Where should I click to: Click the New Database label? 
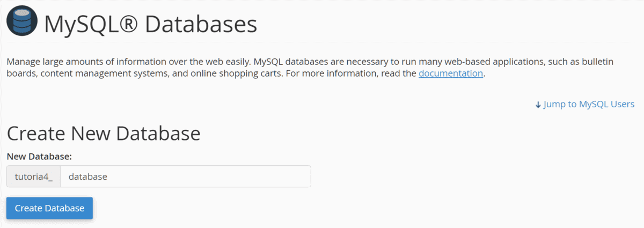point(39,156)
